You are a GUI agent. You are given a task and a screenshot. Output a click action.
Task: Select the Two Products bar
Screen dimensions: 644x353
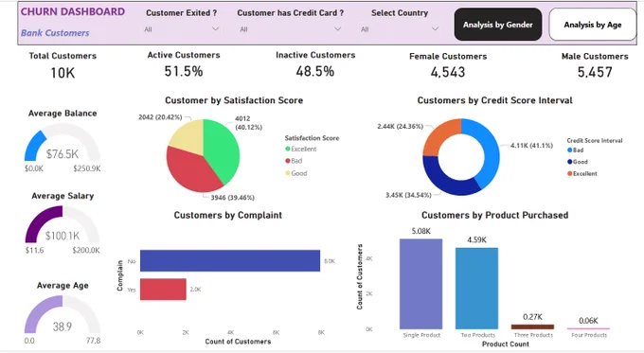(x=476, y=289)
